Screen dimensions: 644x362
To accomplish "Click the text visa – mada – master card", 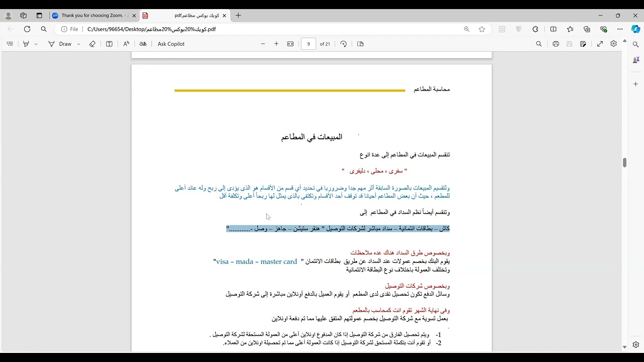I will coord(257,261).
